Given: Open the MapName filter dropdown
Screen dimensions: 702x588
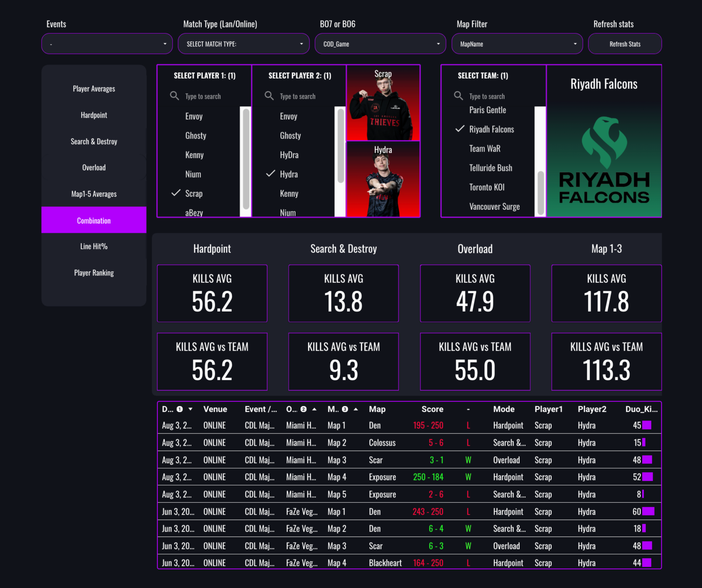Looking at the screenshot, I should (517, 44).
